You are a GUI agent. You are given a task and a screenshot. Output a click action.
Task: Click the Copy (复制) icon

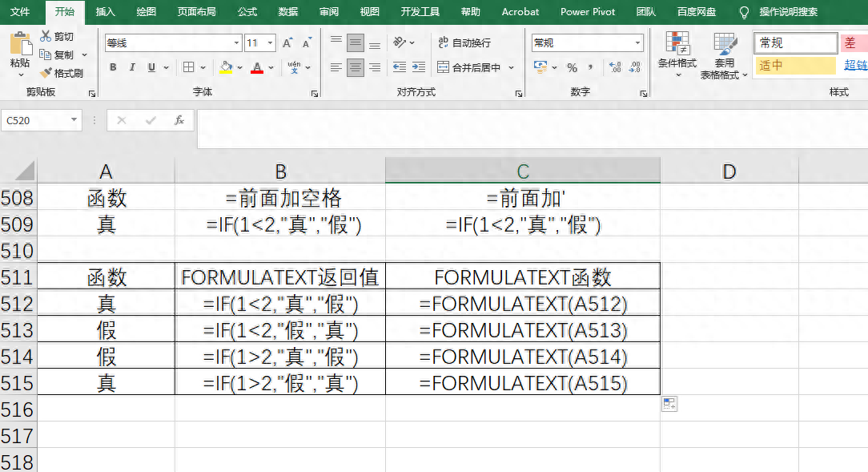[x=46, y=54]
